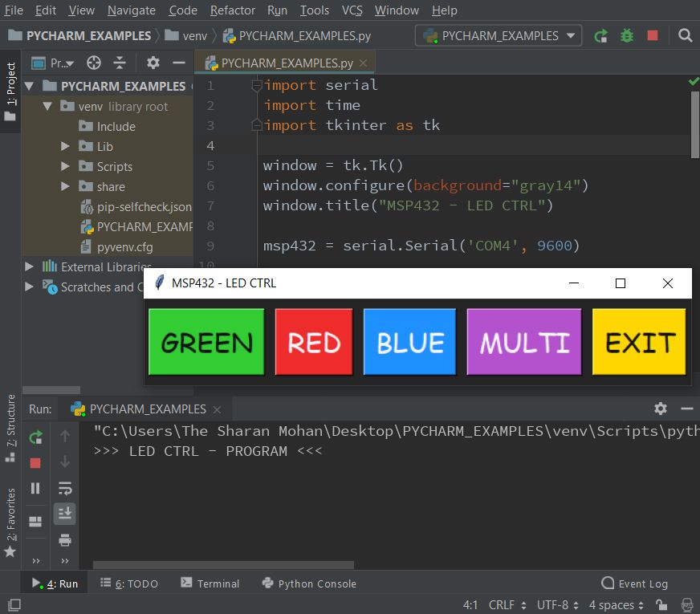Toggle tool window bars at bottom-left corner

tap(14, 605)
